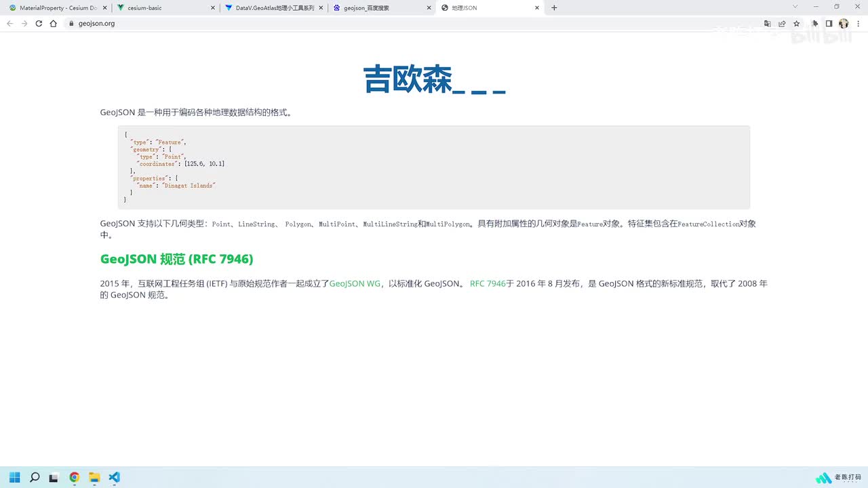Close the 地理JSON tab
Viewport: 868px width, 488px height.
point(537,7)
